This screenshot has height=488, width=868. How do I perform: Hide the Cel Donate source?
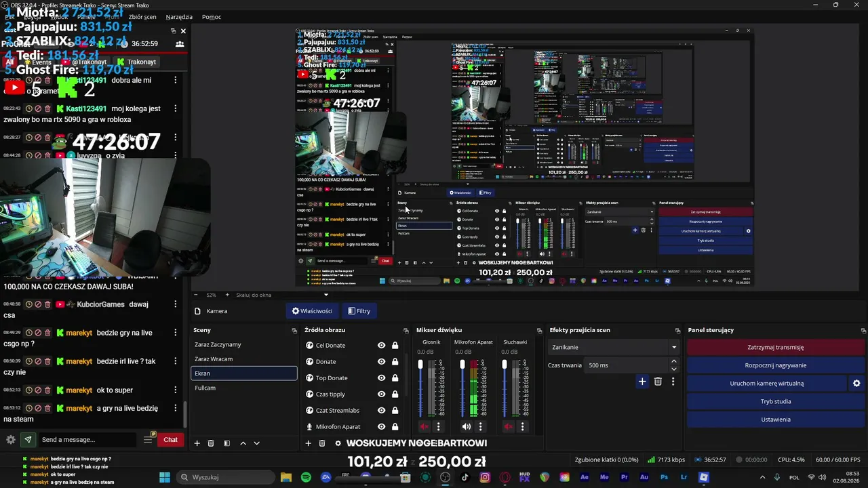click(382, 346)
